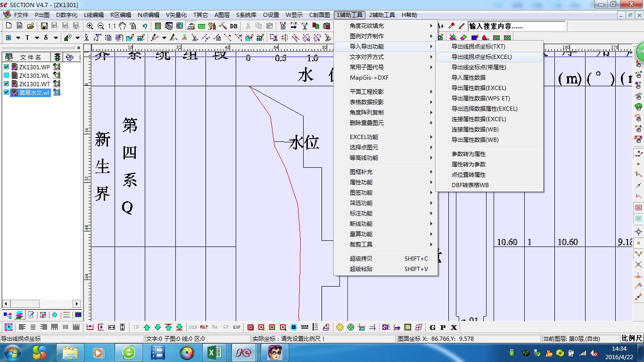The image size is (644, 362).
Task: Click cyan color swatch beside ZK1301.WL
Action: click(7, 75)
